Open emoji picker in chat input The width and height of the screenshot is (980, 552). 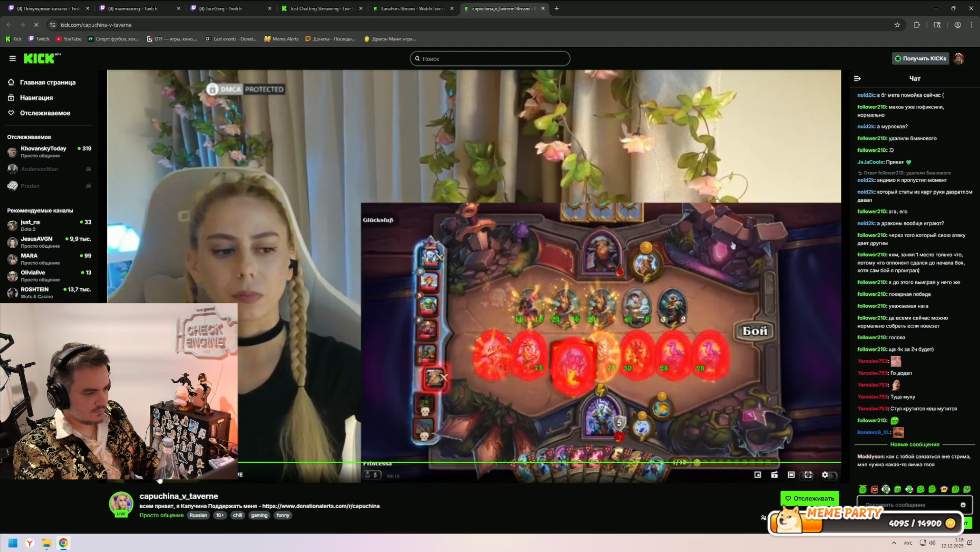pyautogui.click(x=963, y=505)
